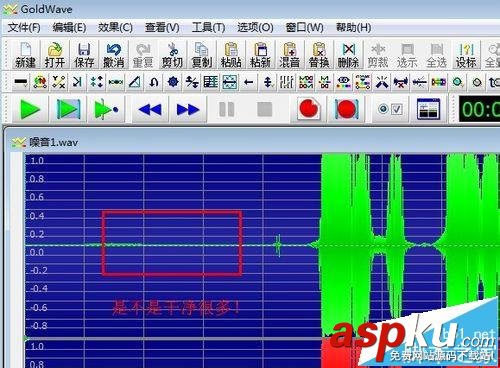Cut the selection with 剪切

(x=172, y=55)
